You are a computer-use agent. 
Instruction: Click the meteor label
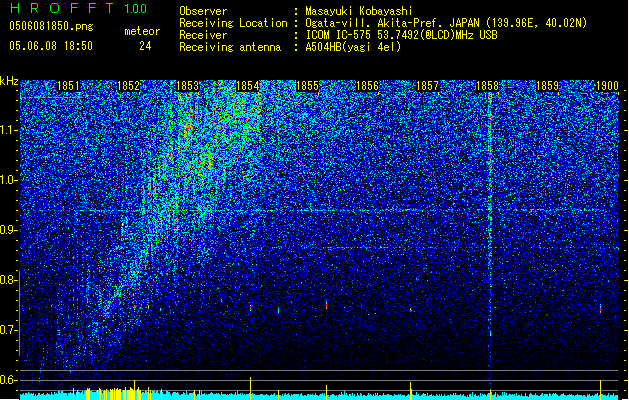(x=142, y=31)
